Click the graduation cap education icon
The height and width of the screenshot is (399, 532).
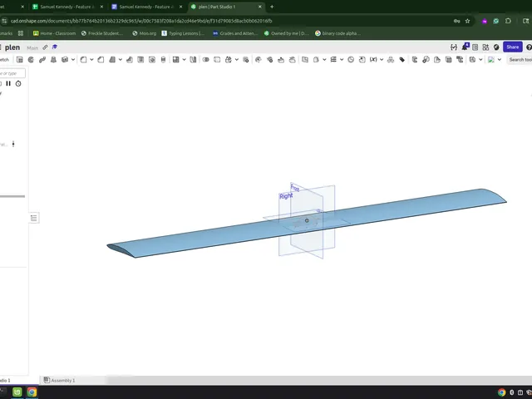(x=55, y=47)
